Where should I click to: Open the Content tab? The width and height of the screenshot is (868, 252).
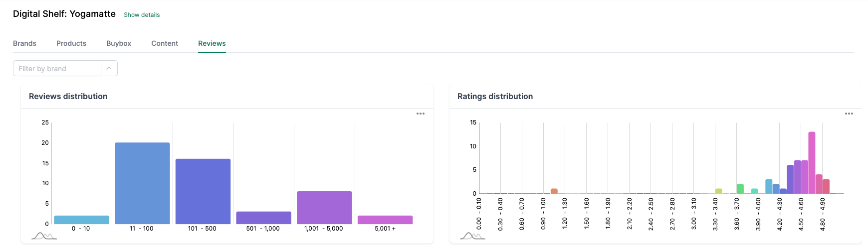pos(165,43)
